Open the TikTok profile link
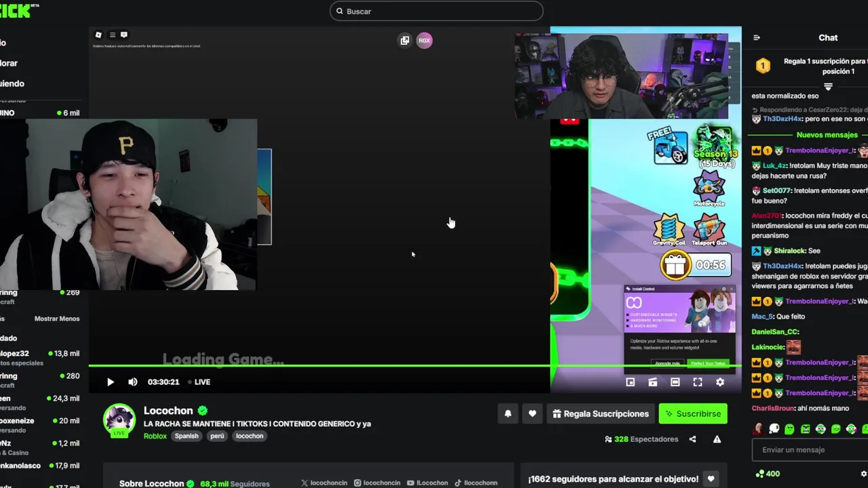 [x=476, y=483]
